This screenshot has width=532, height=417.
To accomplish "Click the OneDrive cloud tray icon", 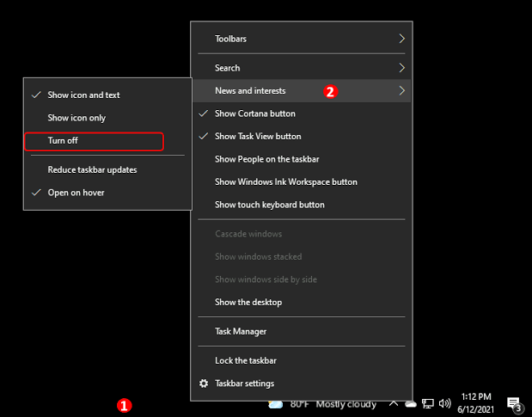I will [410, 404].
